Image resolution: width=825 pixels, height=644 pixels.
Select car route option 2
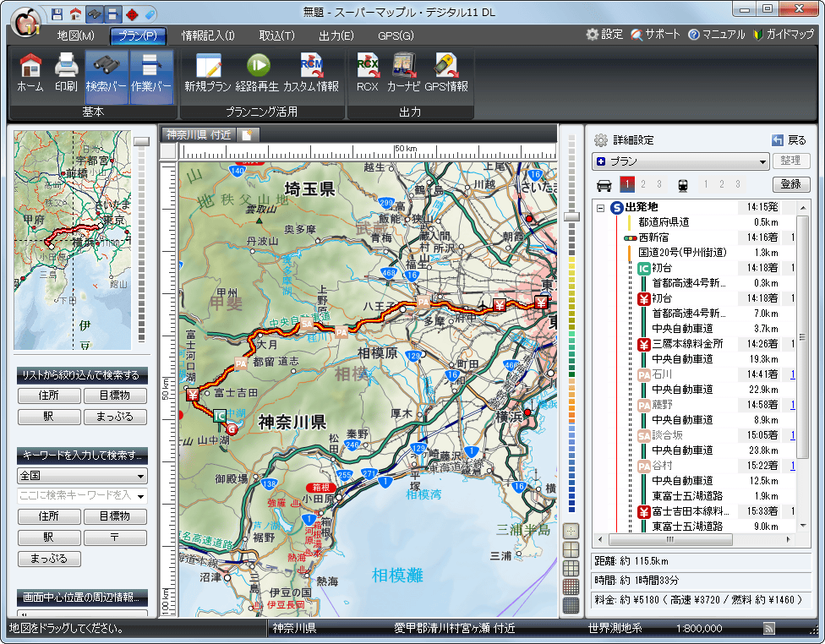coord(643,184)
